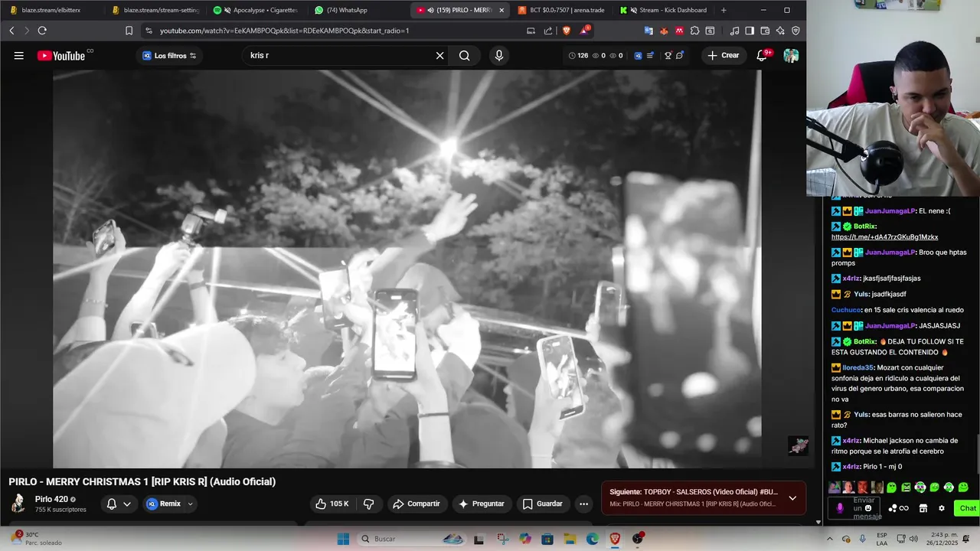Image resolution: width=980 pixels, height=551 pixels.
Task: Open chat settings gear icon
Action: (x=941, y=508)
